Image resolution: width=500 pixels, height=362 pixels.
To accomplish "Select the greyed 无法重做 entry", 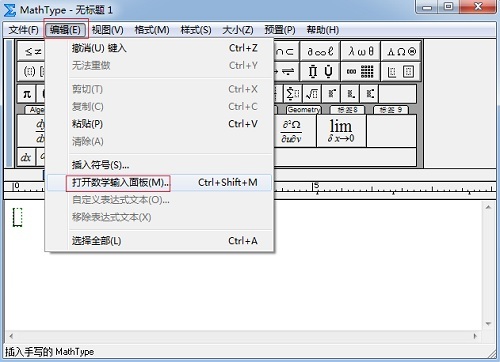I will tap(159, 65).
